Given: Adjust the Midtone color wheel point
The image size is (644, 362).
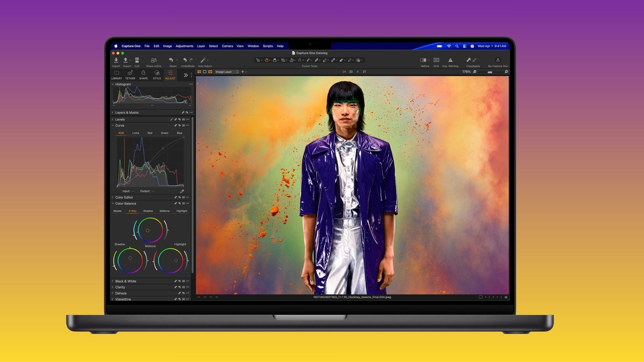Looking at the screenshot, I should tap(148, 230).
